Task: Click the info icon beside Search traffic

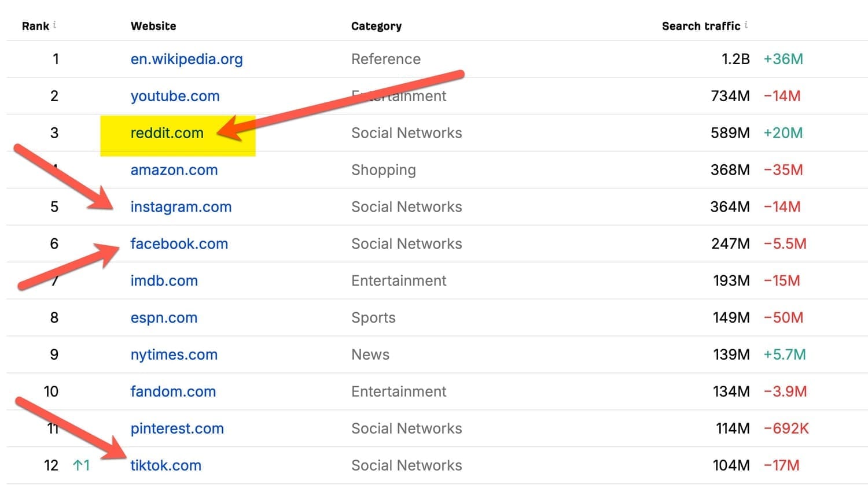Action: point(746,25)
